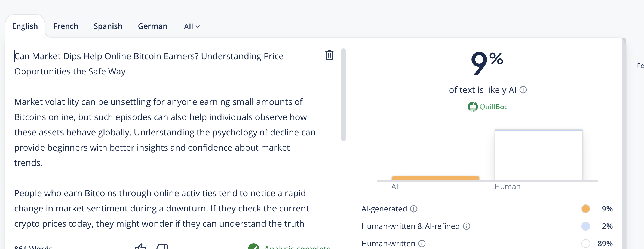The width and height of the screenshot is (644, 249).
Task: Click the QuillBot logo
Action: (487, 107)
